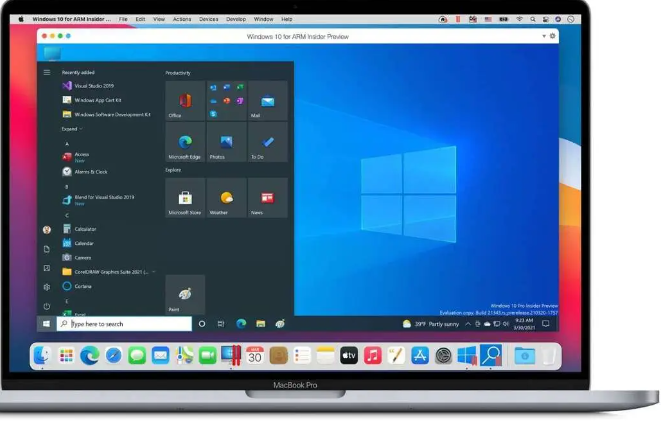Open Alarms & Clock app
This screenshot has width=662, height=422.
[85, 172]
